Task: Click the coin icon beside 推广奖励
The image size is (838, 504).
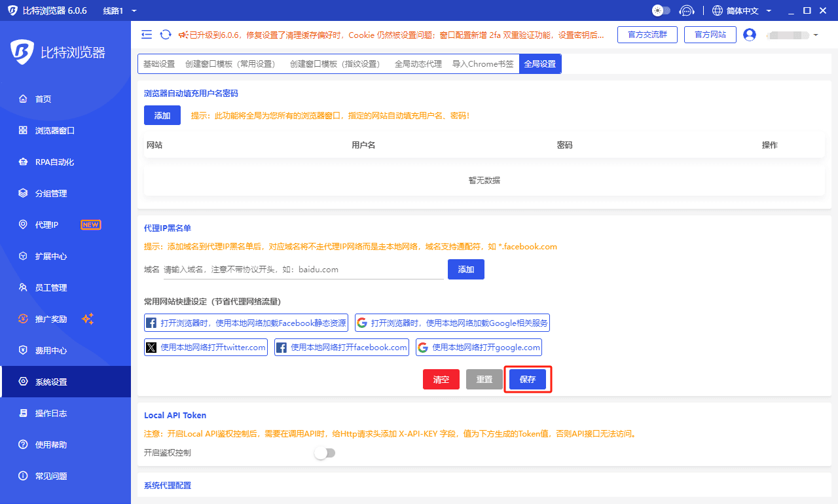Action: (x=23, y=319)
